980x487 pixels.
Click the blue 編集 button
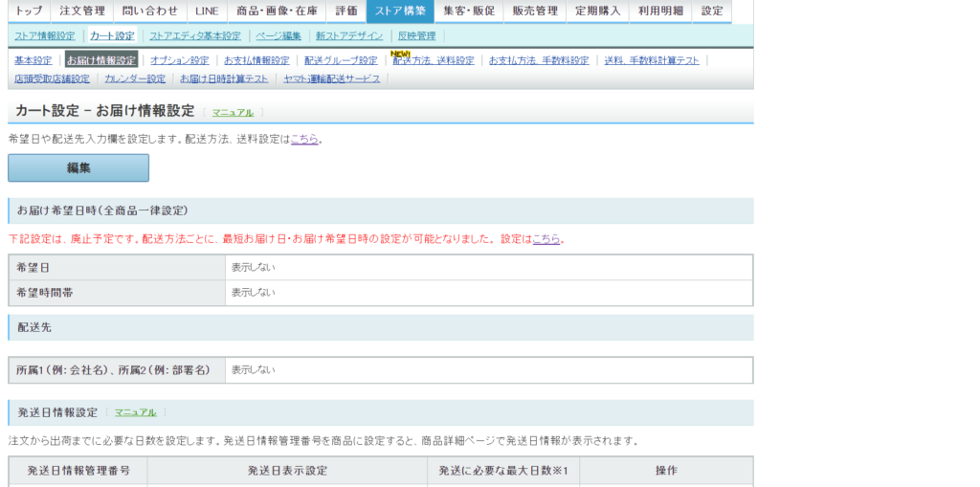click(78, 167)
